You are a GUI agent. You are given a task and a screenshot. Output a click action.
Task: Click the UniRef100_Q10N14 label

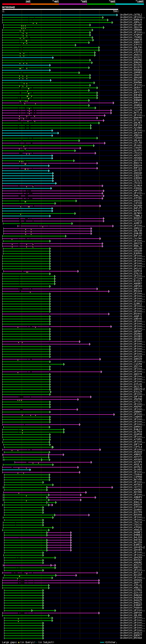click(x=131, y=186)
